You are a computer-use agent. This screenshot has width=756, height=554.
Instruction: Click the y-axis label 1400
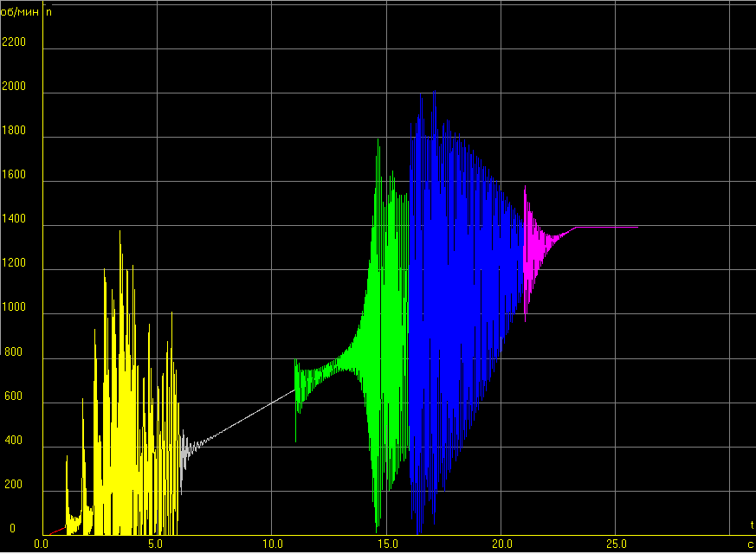pos(14,219)
